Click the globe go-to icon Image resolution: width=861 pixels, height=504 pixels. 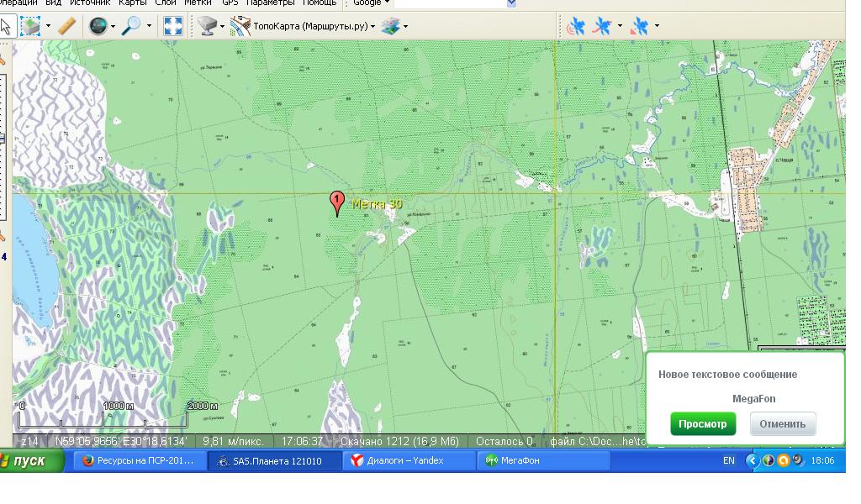tap(98, 27)
